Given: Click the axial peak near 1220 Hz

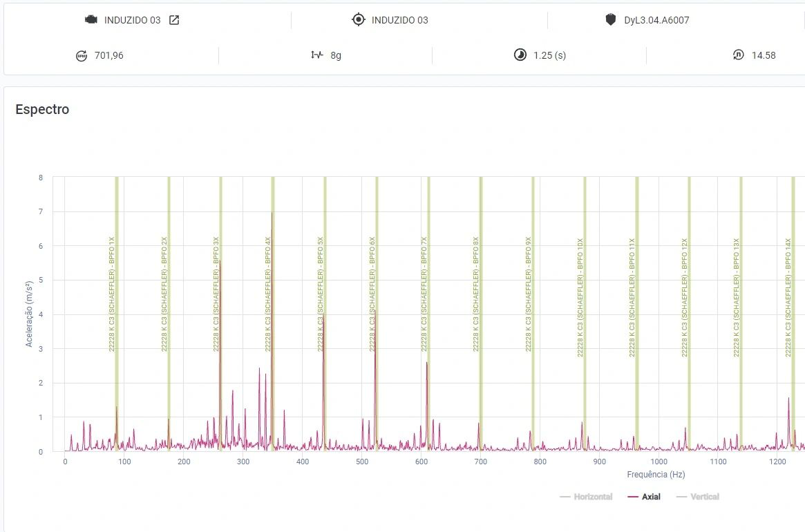Looking at the screenshot, I should click(x=788, y=399).
